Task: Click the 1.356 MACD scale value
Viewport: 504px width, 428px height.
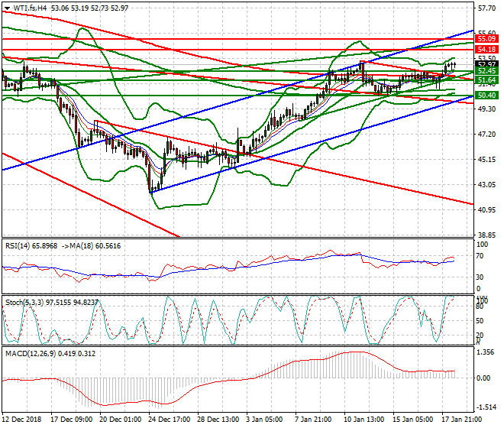Action: (486, 352)
